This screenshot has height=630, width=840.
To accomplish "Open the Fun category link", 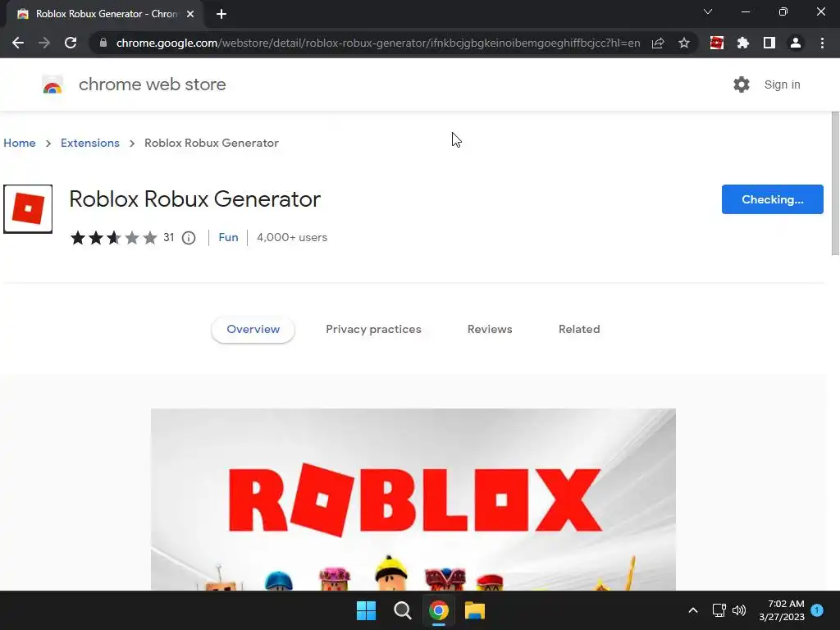I will (228, 237).
